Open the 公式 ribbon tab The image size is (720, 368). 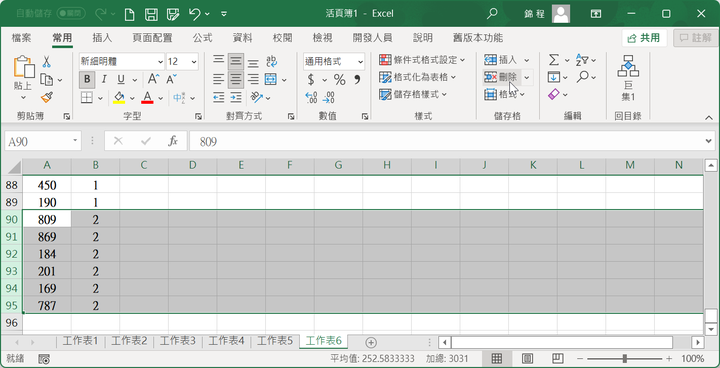tap(202, 38)
